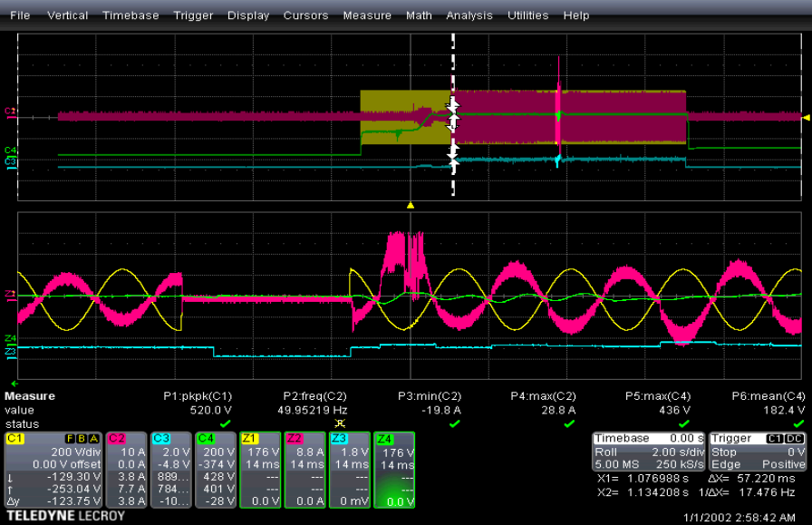Image resolution: width=812 pixels, height=525 pixels.
Task: Open the File menu
Action: (x=20, y=15)
